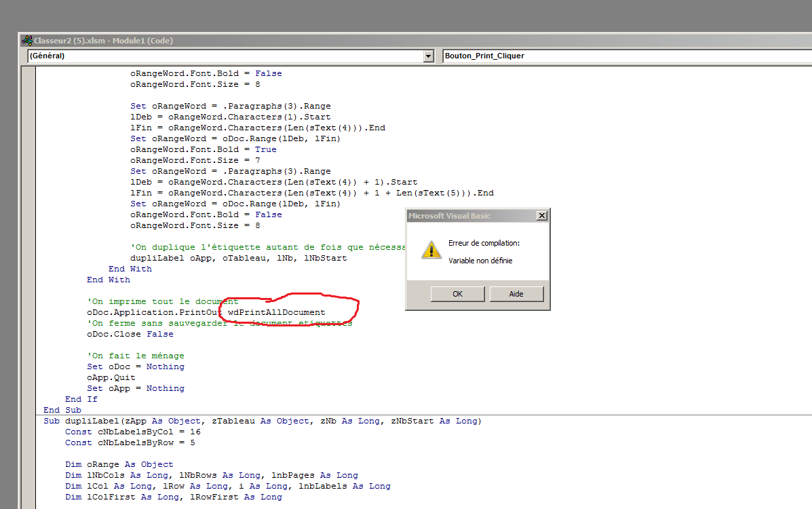The height and width of the screenshot is (509, 812).
Task: Click on the oApp.Quit line
Action: [111, 377]
